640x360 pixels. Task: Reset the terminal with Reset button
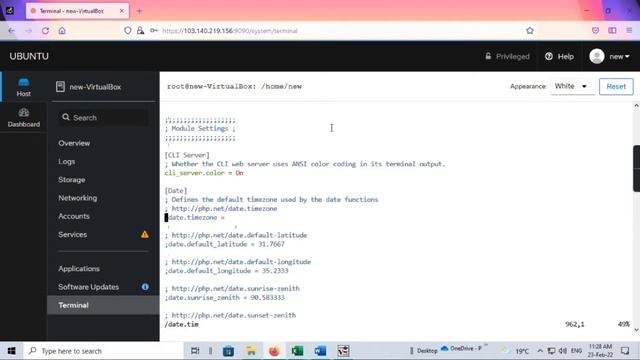(x=616, y=87)
